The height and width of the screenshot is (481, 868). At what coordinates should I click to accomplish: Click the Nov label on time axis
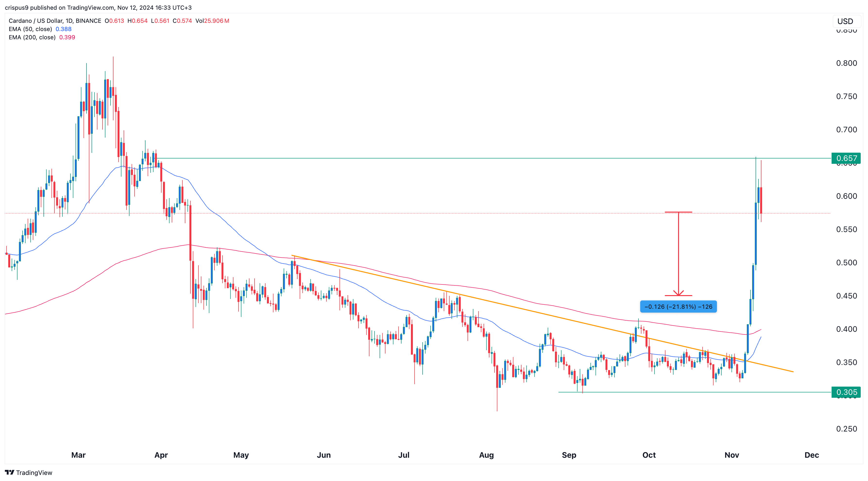pyautogui.click(x=732, y=455)
